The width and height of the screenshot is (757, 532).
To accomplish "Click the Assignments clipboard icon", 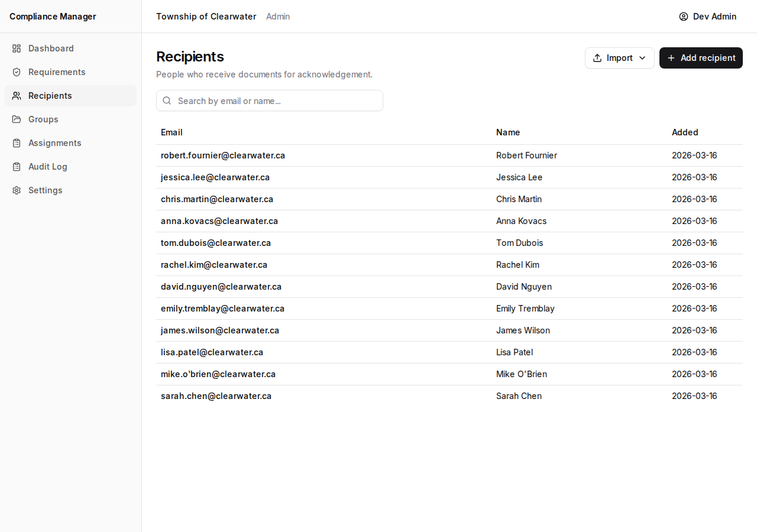I will [x=17, y=143].
